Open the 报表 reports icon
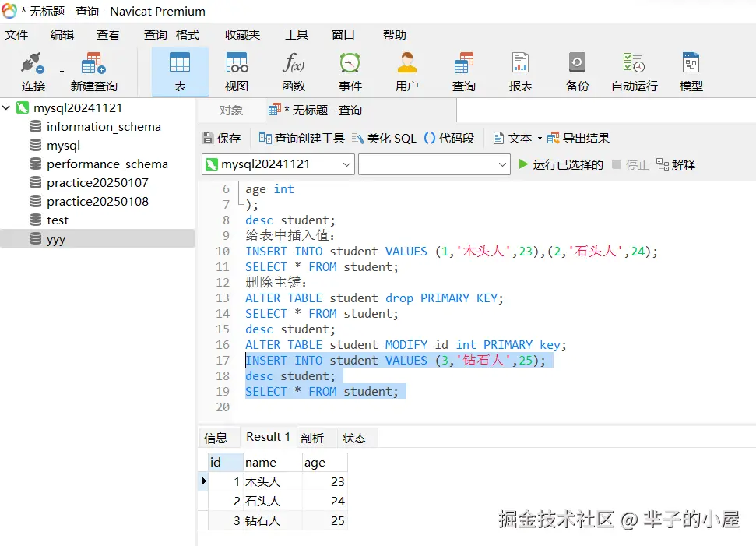Screen dimensions: 756x546 (521, 72)
